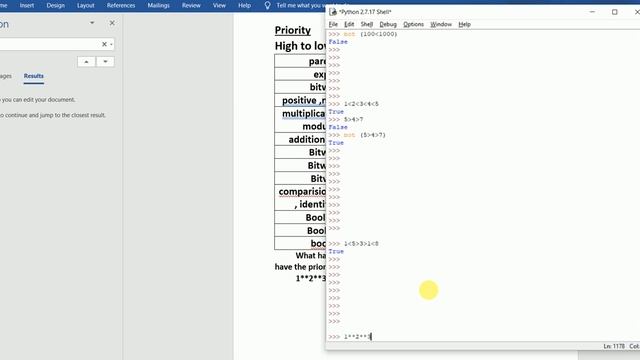Close the Word navigation pane
Screen dimensions: 640x360
(112, 23)
